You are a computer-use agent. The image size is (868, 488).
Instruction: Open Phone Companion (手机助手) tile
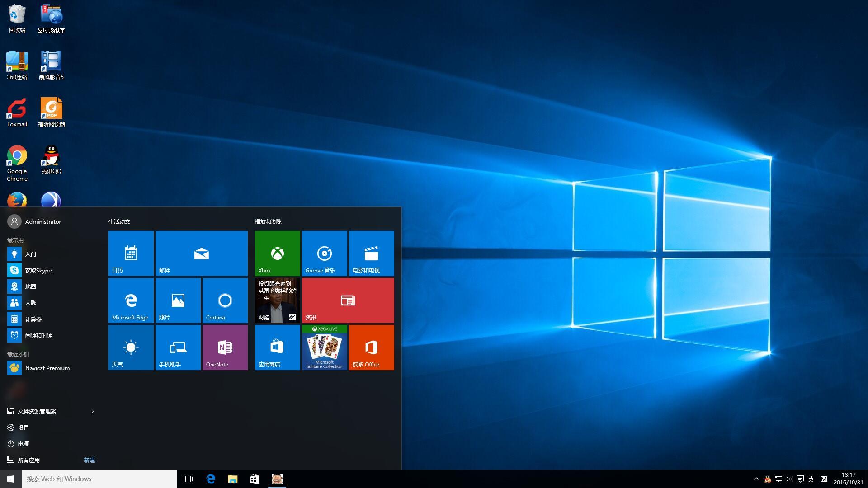tap(178, 347)
